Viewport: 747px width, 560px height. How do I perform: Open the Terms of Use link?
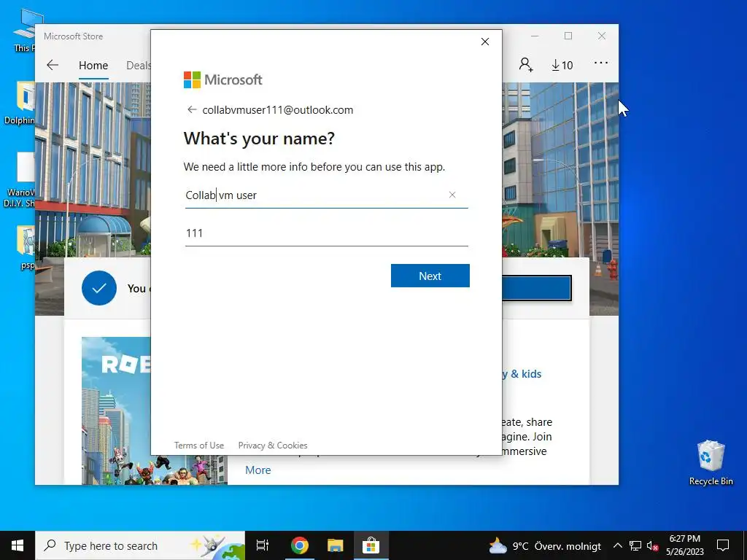(198, 446)
